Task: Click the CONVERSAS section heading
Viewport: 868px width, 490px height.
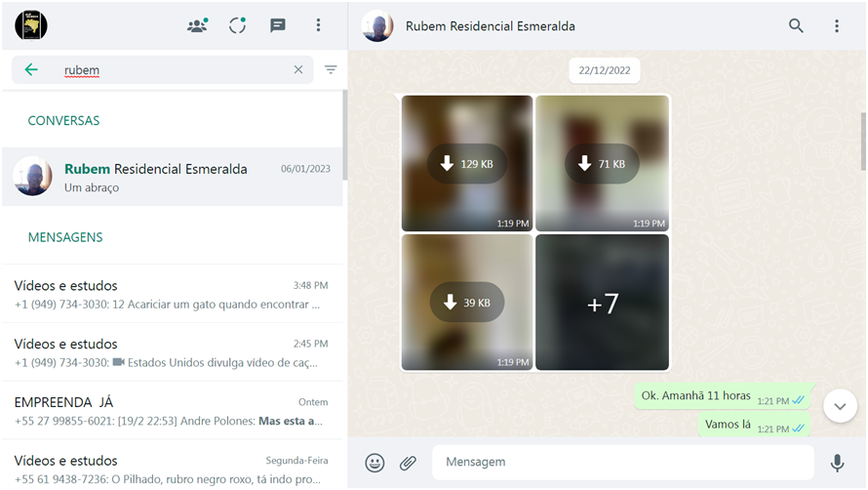Action: point(63,120)
